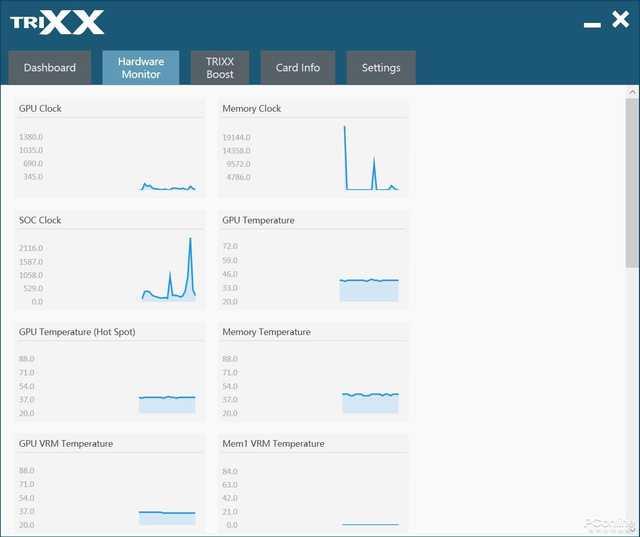
Task: Select the GPU Temperature (Hot Spot) graph
Action: tap(110, 372)
